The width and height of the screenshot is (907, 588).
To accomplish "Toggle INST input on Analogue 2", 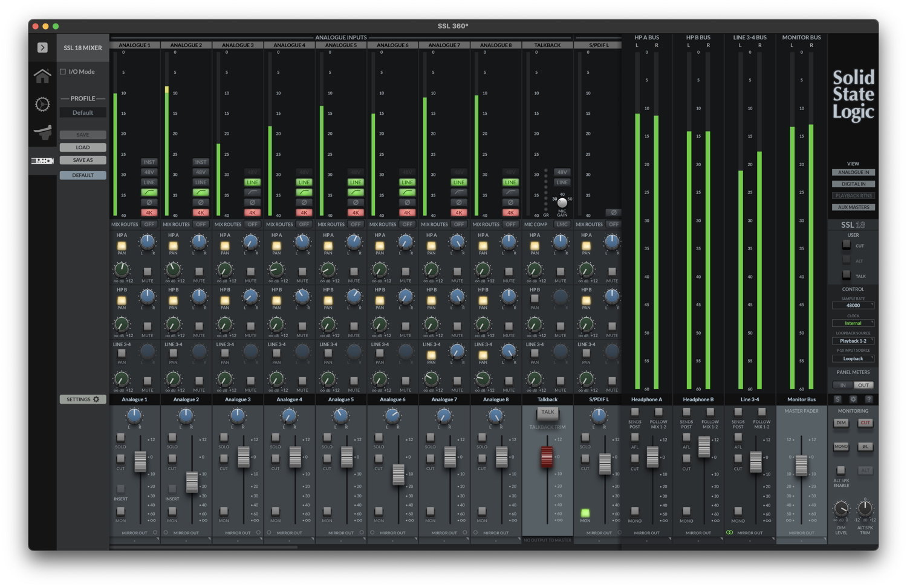I will coord(201,162).
